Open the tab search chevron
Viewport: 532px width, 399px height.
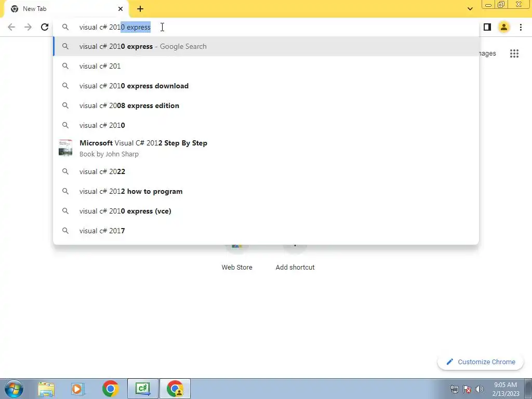click(470, 9)
